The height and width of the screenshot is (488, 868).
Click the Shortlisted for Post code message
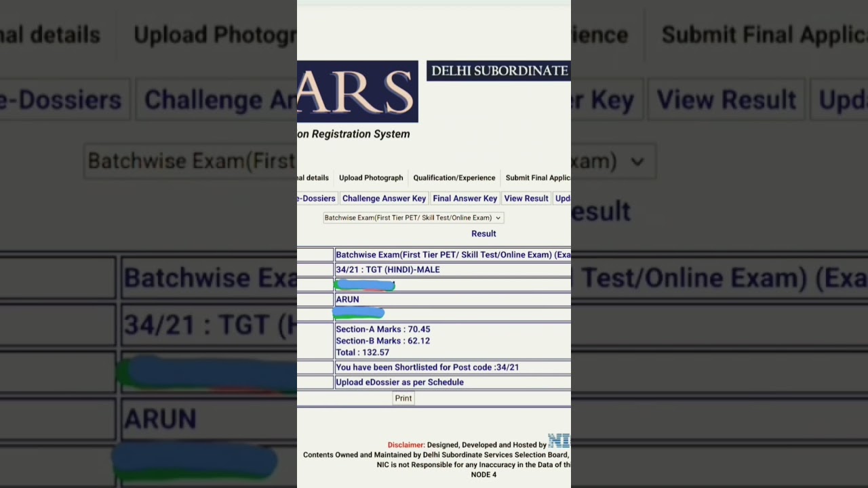click(x=427, y=367)
